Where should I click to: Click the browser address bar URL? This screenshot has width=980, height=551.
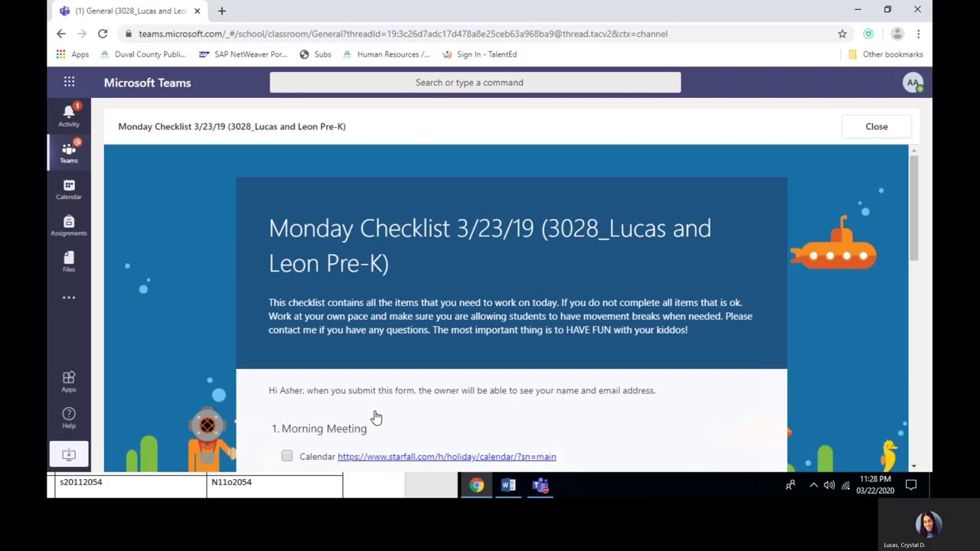[403, 34]
